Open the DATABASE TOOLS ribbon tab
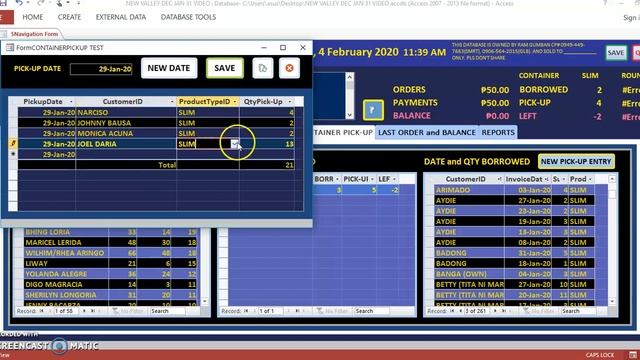The image size is (640, 360). (188, 17)
